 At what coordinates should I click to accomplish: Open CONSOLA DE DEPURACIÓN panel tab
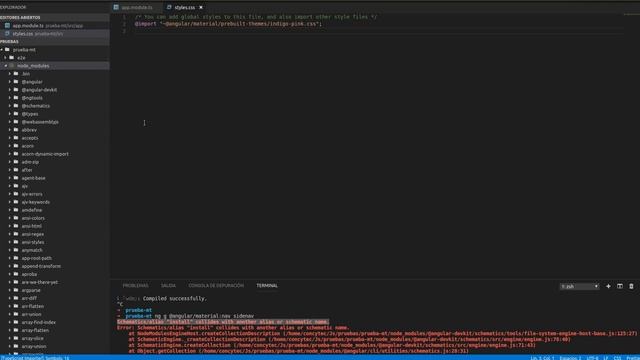[216, 286]
